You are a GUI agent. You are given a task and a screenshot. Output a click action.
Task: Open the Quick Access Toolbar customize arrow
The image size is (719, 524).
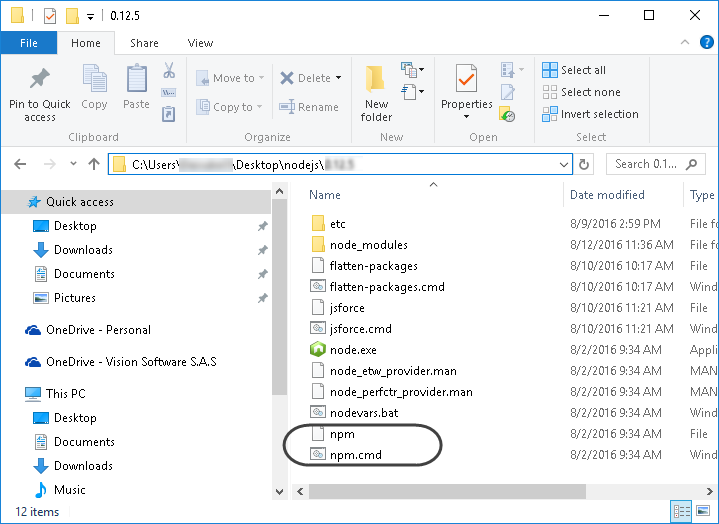(x=91, y=17)
